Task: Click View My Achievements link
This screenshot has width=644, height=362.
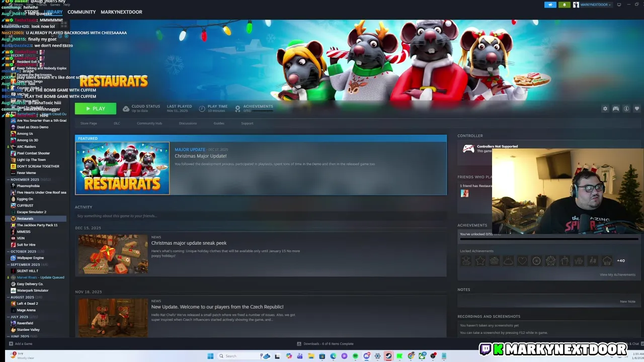Action: [617, 275]
